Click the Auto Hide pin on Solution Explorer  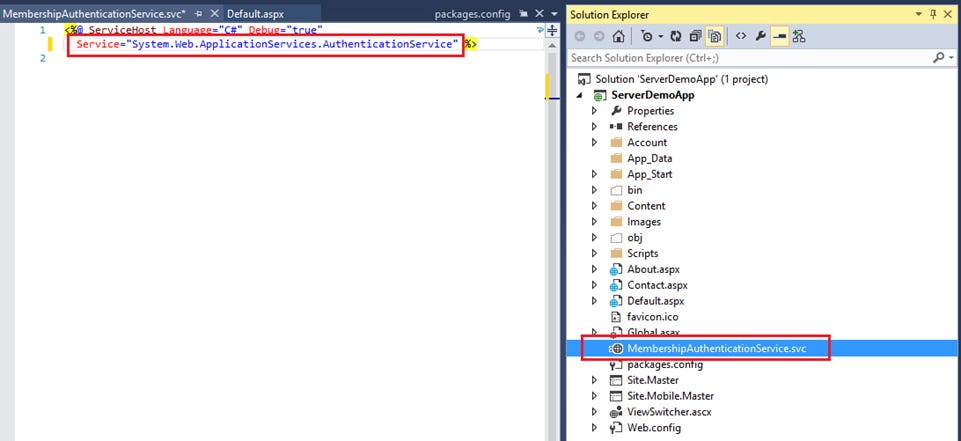pyautogui.click(x=935, y=14)
